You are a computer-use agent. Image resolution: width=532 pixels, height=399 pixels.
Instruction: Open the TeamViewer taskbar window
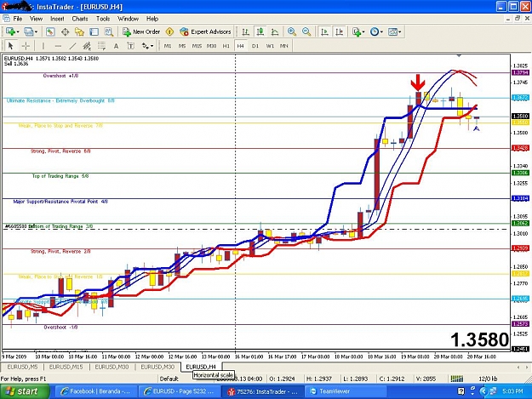point(346,391)
